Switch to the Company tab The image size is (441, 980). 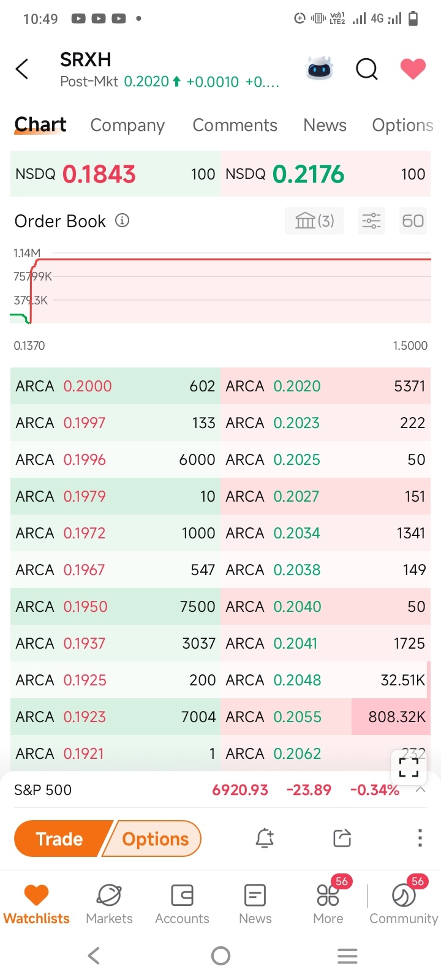[x=127, y=126]
